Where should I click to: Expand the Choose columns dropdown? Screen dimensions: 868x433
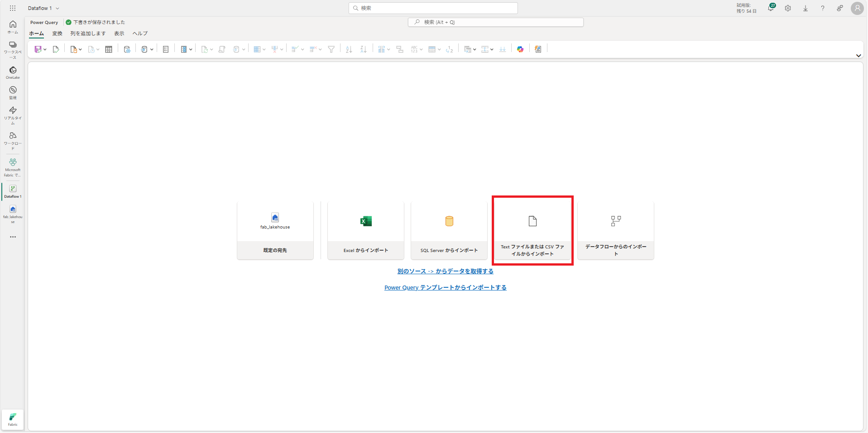point(264,49)
